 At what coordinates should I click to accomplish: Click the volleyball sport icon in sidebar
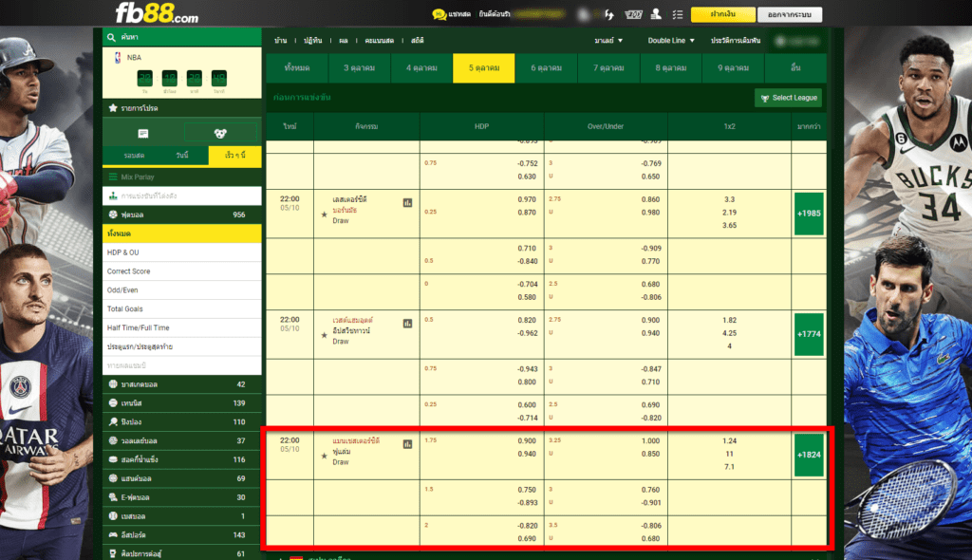click(x=113, y=440)
